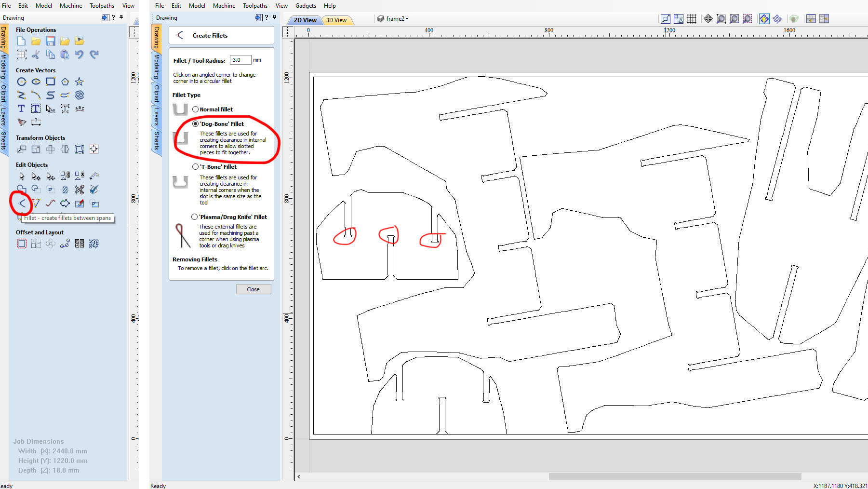Screen dimensions: 868x489
Task: Click the Redo arrow icon
Action: point(94,54)
